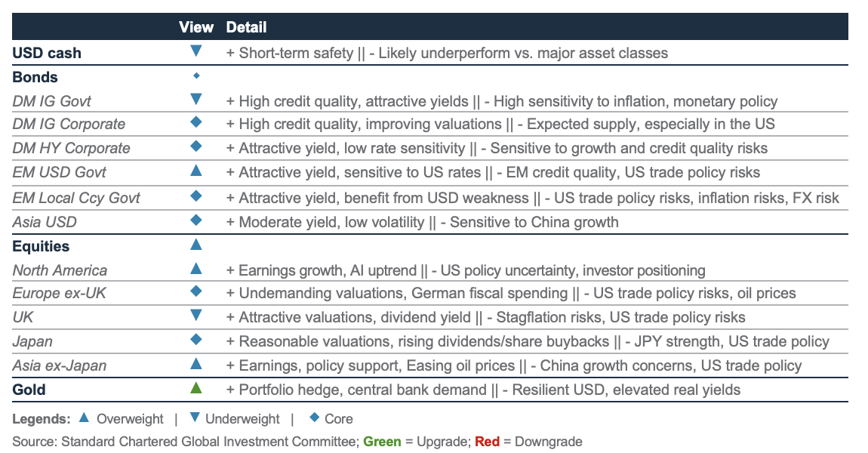
Task: Click the View column header
Action: pos(196,27)
